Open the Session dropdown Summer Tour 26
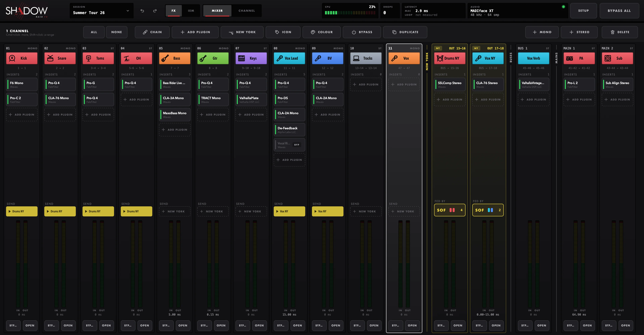Screen dimensions: 644x335 pos(101,11)
